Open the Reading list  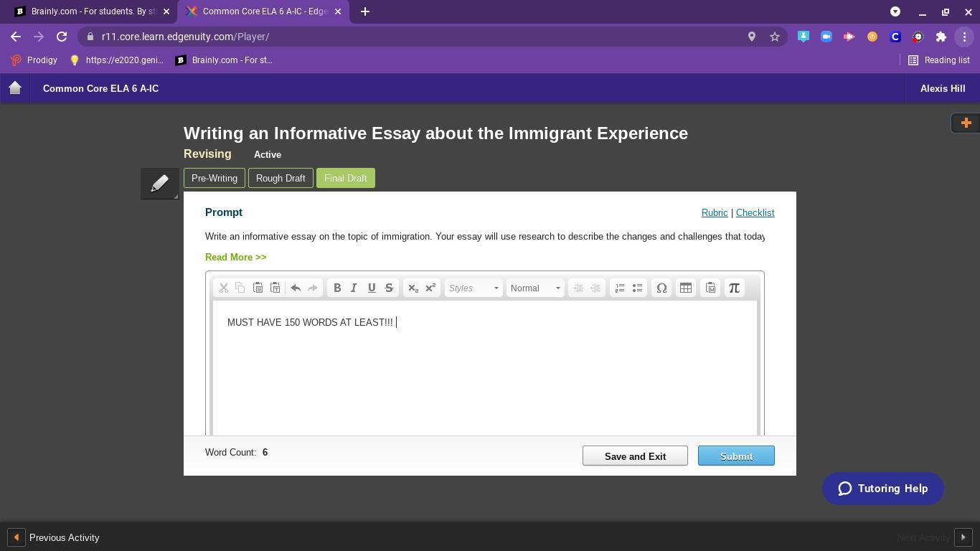[939, 60]
